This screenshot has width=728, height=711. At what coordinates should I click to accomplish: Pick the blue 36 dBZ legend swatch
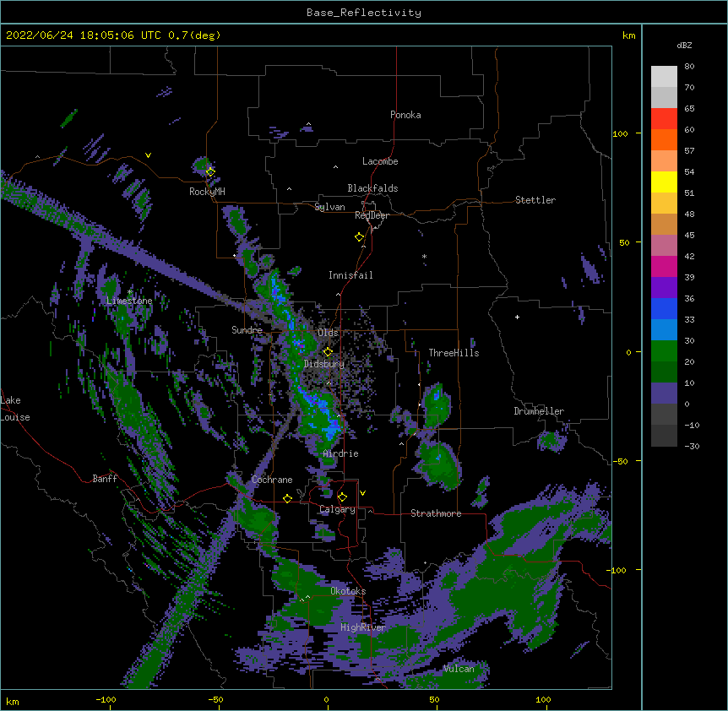point(664,308)
